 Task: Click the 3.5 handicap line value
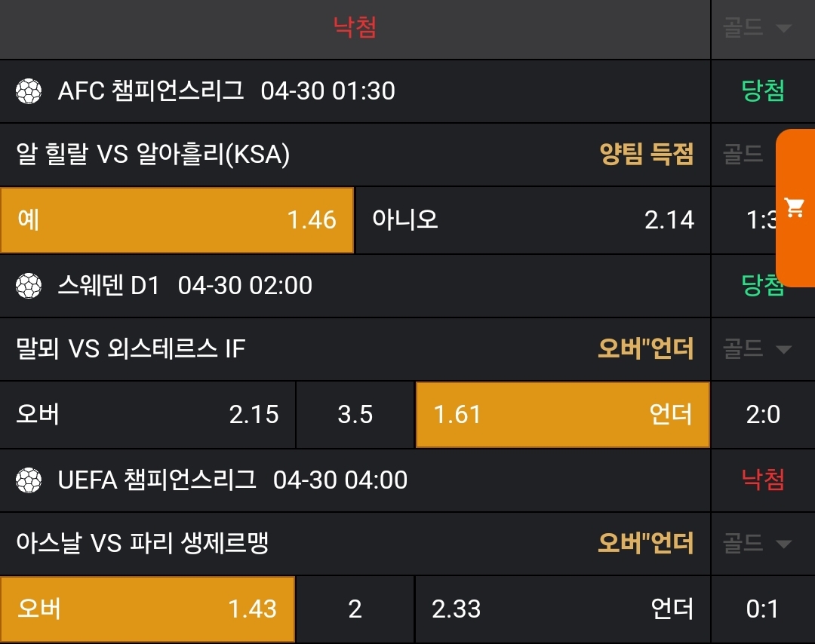pyautogui.click(x=355, y=414)
